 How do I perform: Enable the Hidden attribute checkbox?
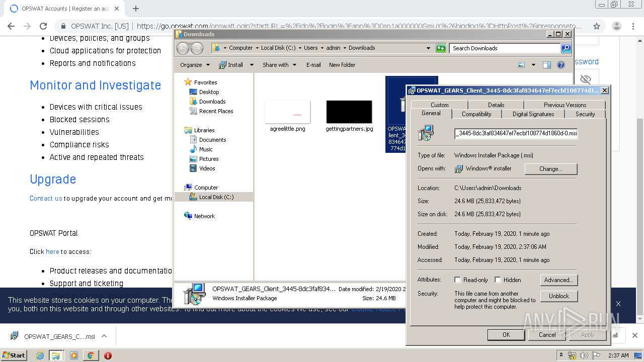(x=498, y=280)
